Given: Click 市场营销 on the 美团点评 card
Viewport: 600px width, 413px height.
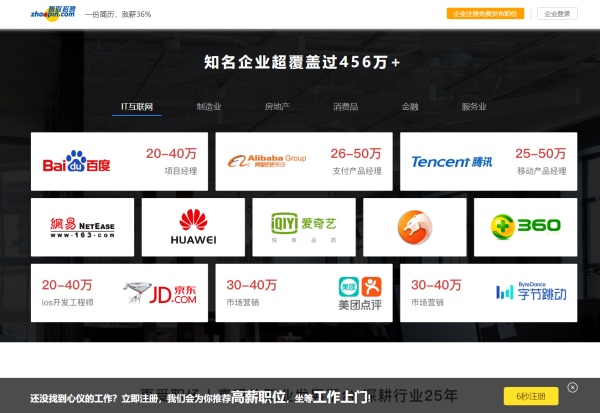Looking at the screenshot, I should (243, 302).
